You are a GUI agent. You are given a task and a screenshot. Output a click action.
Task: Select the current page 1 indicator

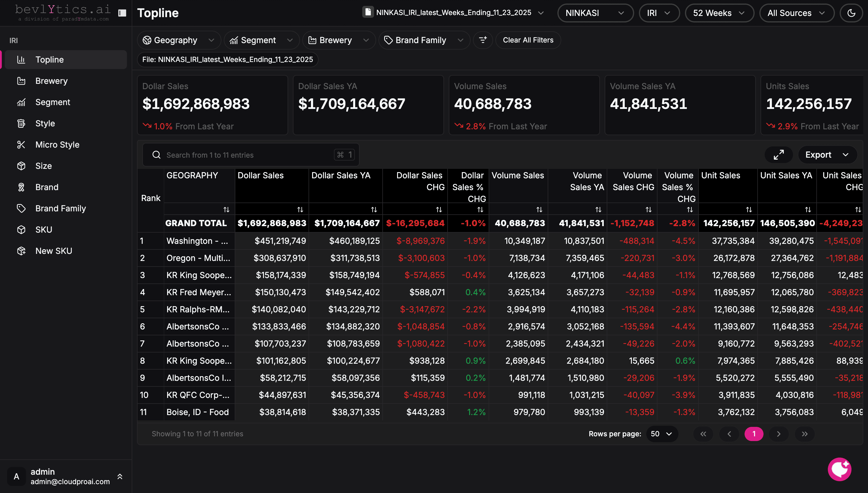(753, 434)
